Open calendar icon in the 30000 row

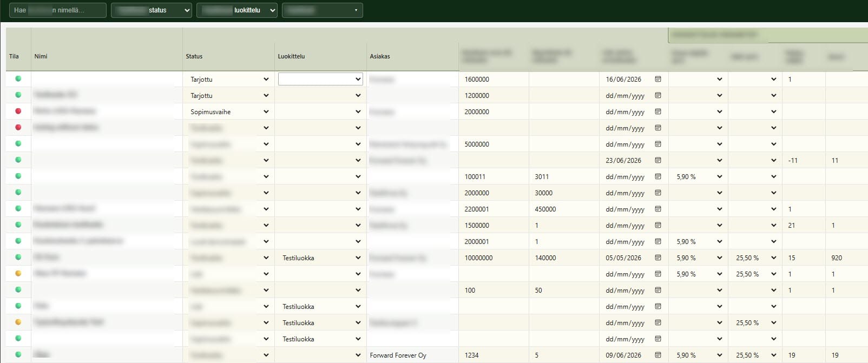658,193
